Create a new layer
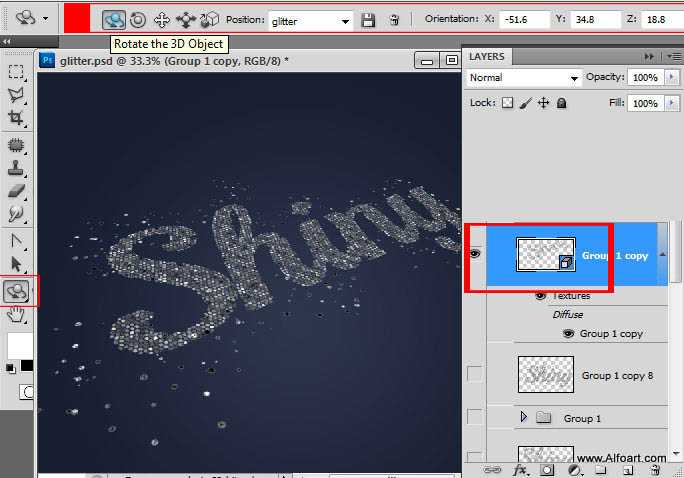 point(628,470)
